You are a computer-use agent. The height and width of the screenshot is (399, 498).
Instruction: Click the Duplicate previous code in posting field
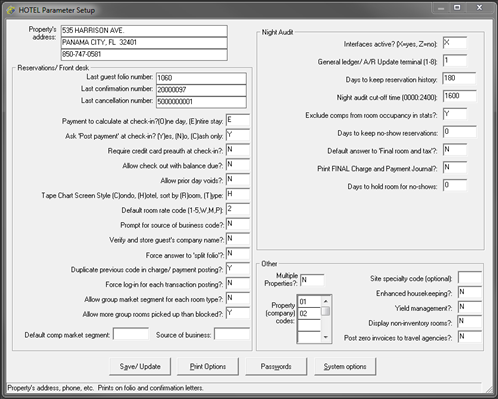(x=238, y=268)
